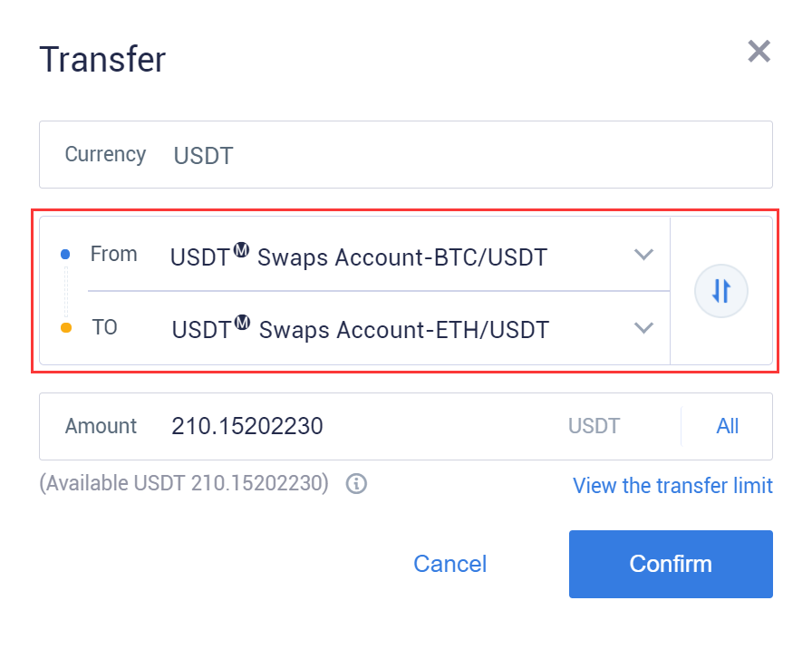Screen dimensions: 812x649
Task: Cancel the transfer
Action: coord(450,564)
